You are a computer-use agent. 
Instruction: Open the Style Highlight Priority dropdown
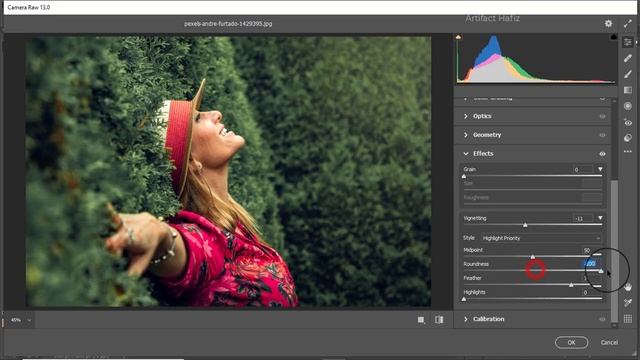coord(541,238)
